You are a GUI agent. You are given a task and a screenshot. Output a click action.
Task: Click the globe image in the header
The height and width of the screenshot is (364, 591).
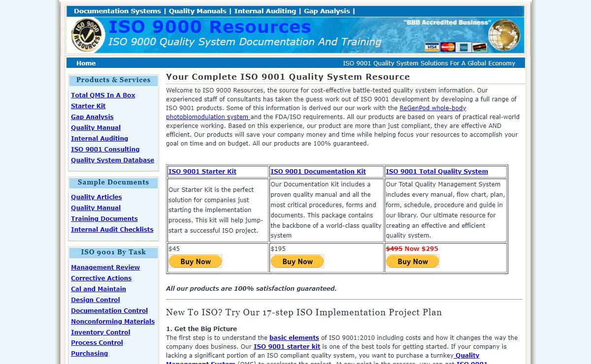click(x=504, y=34)
